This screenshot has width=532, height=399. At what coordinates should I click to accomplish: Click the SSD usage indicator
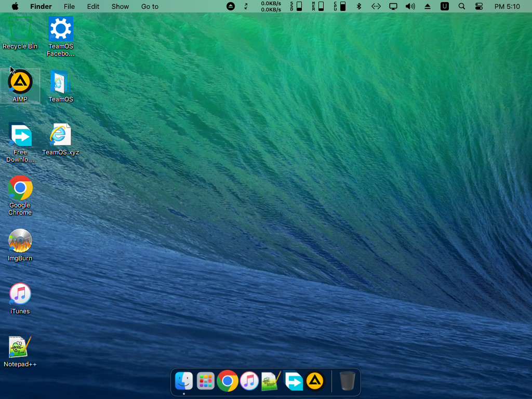tap(296, 6)
